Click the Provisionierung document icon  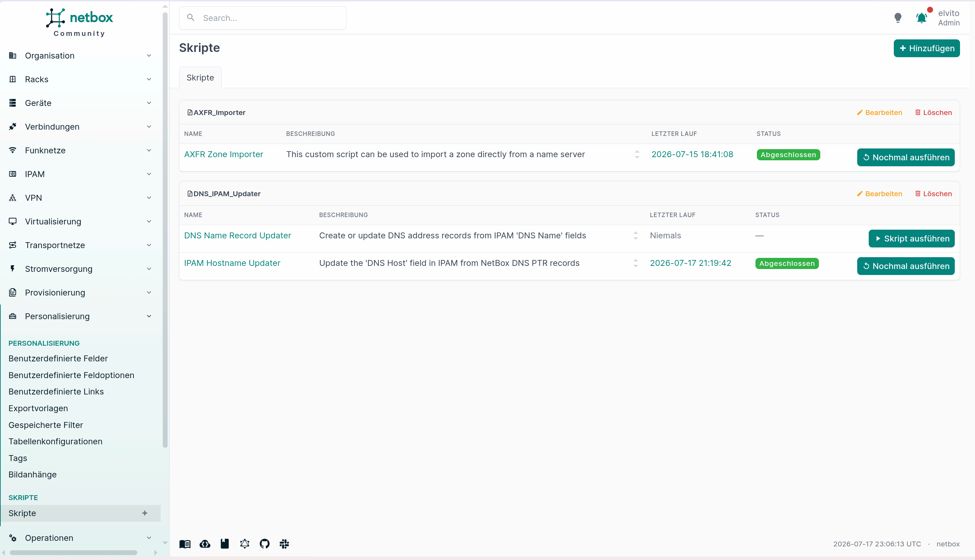pos(13,293)
